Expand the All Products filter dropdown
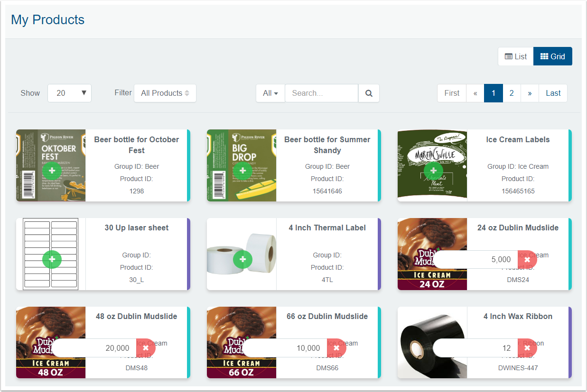The height and width of the screenshot is (392, 587). [x=165, y=93]
